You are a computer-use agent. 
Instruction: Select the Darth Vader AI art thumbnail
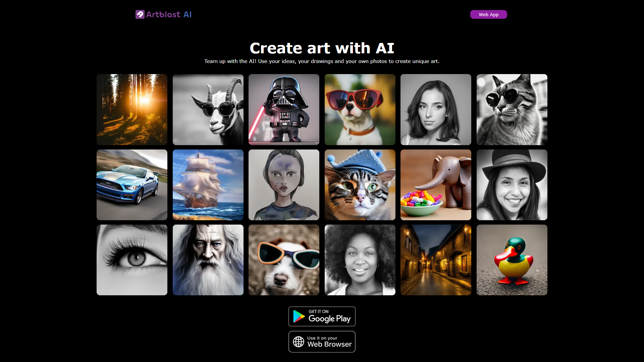[x=283, y=109]
